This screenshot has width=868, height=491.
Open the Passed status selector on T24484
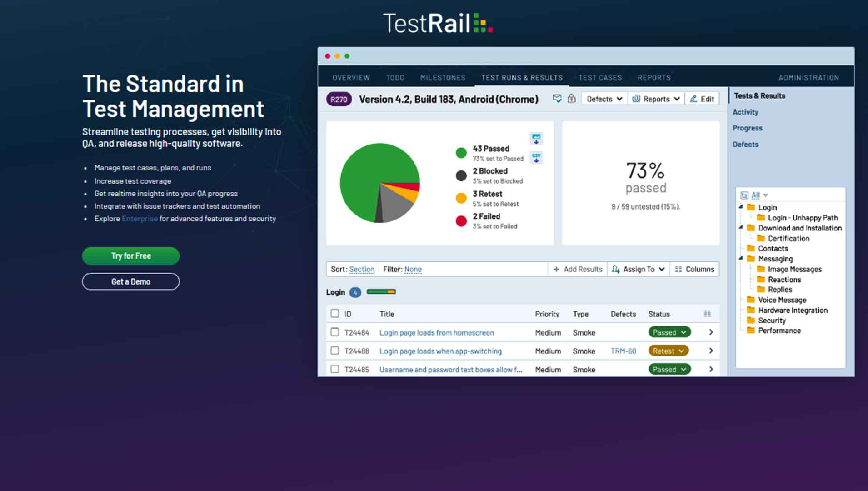pos(669,332)
